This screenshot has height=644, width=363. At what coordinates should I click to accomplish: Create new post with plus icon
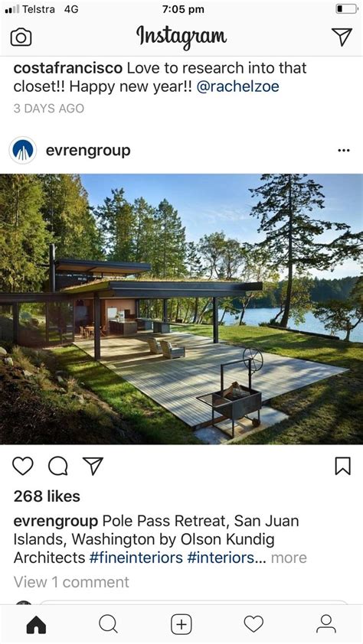click(x=181, y=625)
